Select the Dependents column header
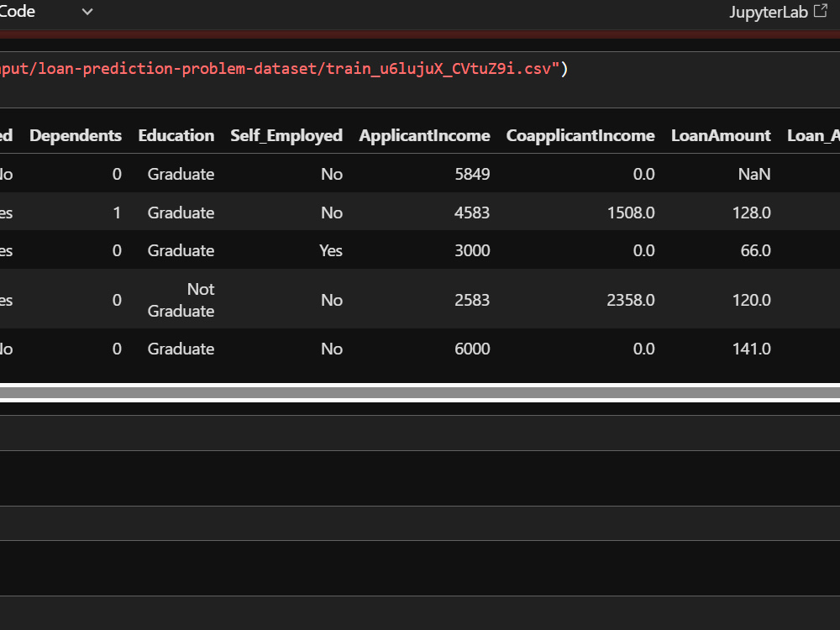The width and height of the screenshot is (840, 630). 76,135
